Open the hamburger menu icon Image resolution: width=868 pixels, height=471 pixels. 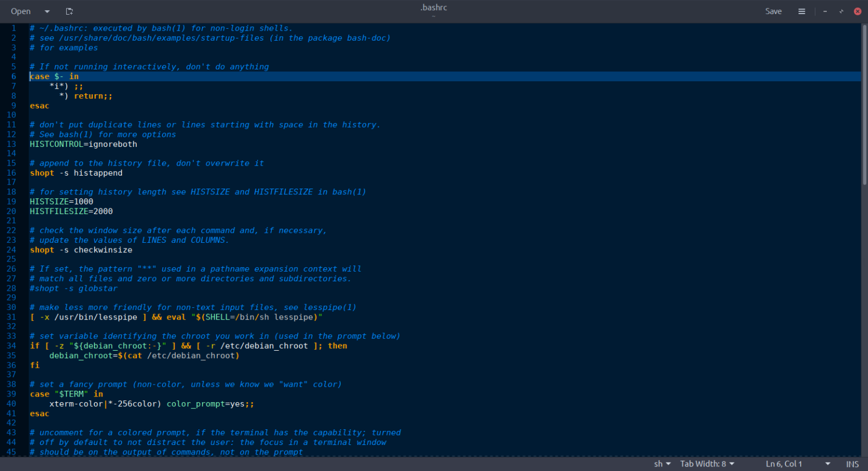801,11
